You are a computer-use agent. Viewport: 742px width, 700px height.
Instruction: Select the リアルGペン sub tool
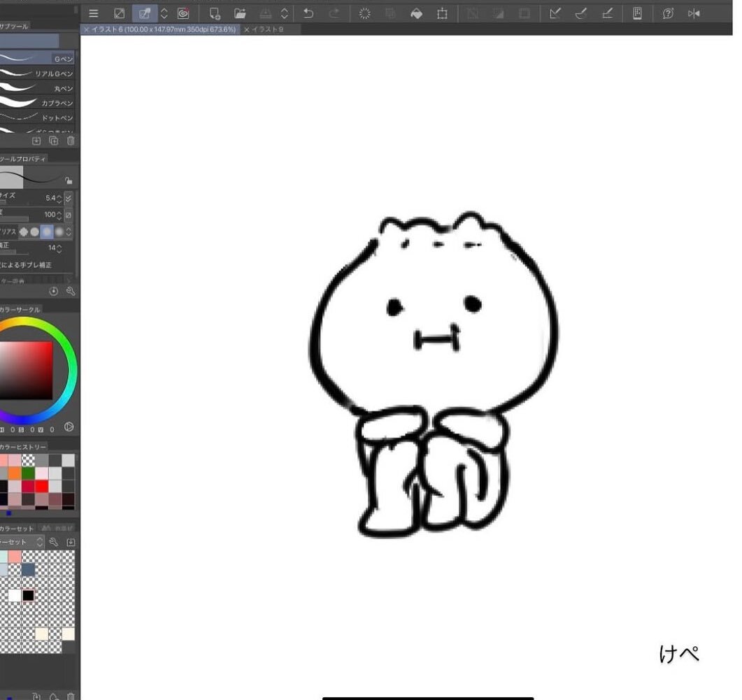coord(37,73)
